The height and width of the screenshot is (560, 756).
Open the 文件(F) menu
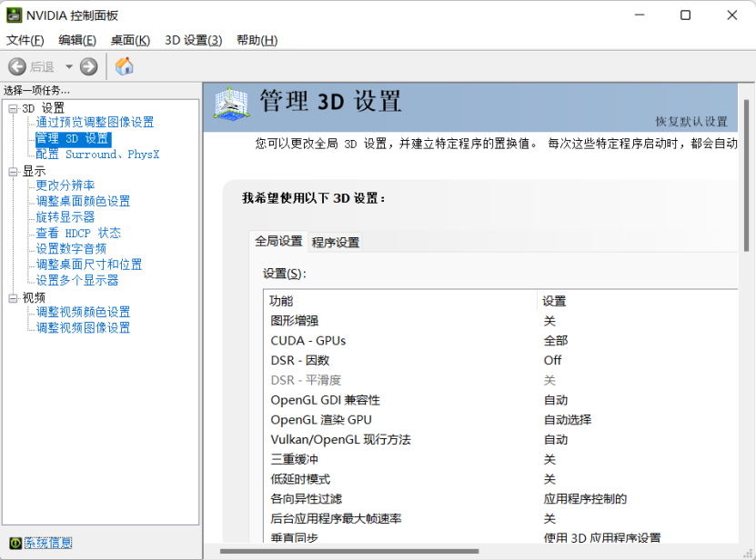[x=25, y=40]
